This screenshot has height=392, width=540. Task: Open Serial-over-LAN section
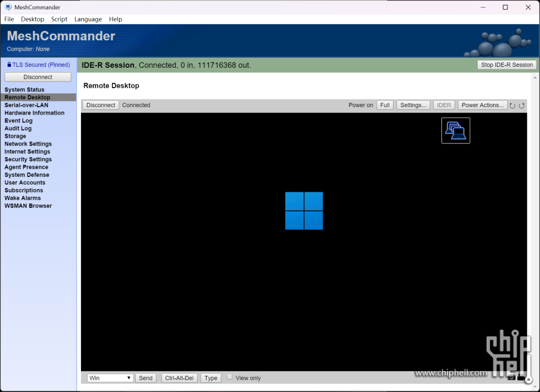coord(26,105)
